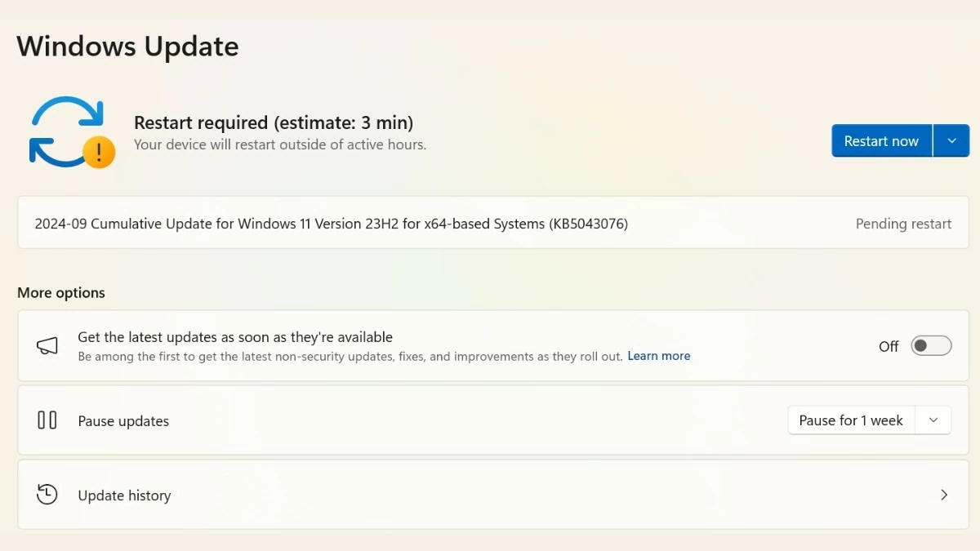Open the Update history label
The width and height of the screenshot is (980, 551).
point(124,495)
